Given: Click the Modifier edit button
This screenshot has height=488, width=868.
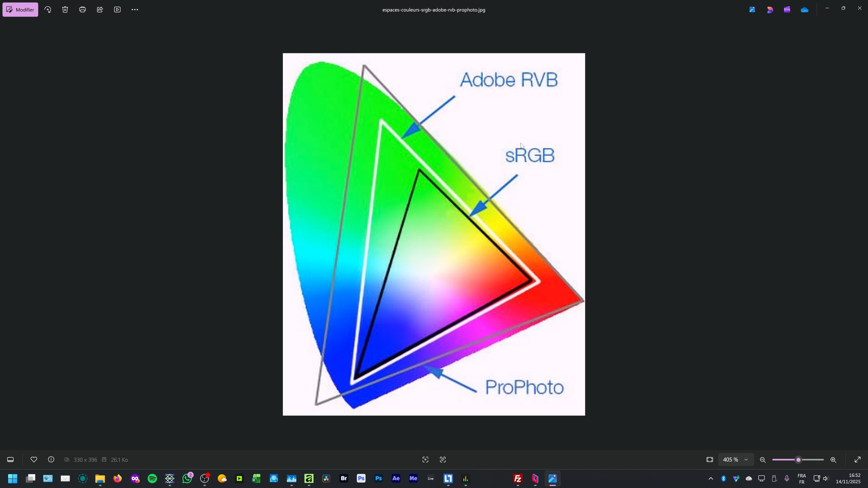Looking at the screenshot, I should pyautogui.click(x=20, y=9).
